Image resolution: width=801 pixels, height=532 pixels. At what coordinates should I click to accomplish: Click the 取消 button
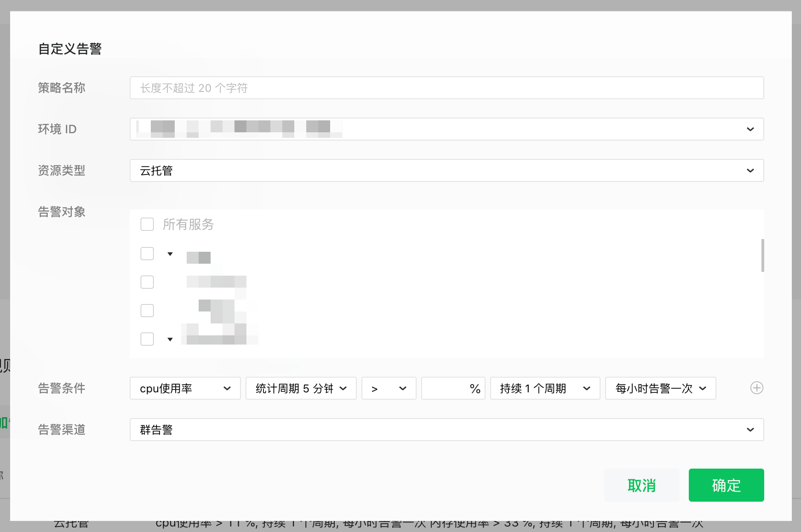[x=641, y=485]
